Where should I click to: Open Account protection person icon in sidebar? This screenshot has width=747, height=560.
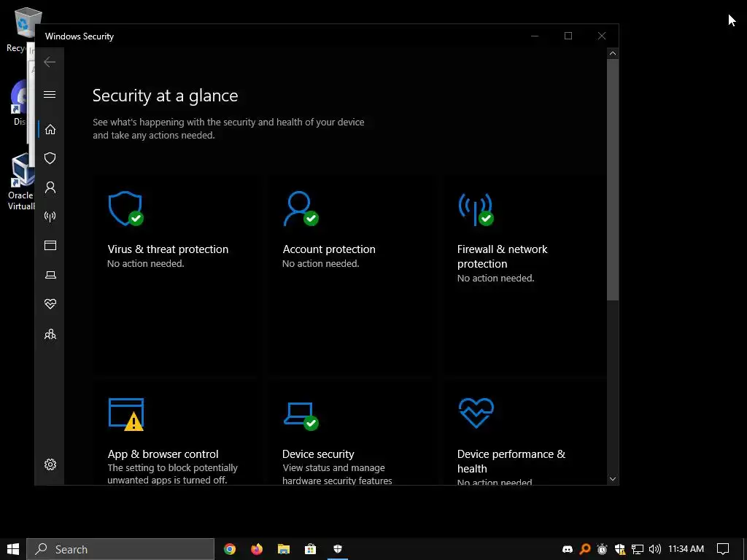coord(50,187)
